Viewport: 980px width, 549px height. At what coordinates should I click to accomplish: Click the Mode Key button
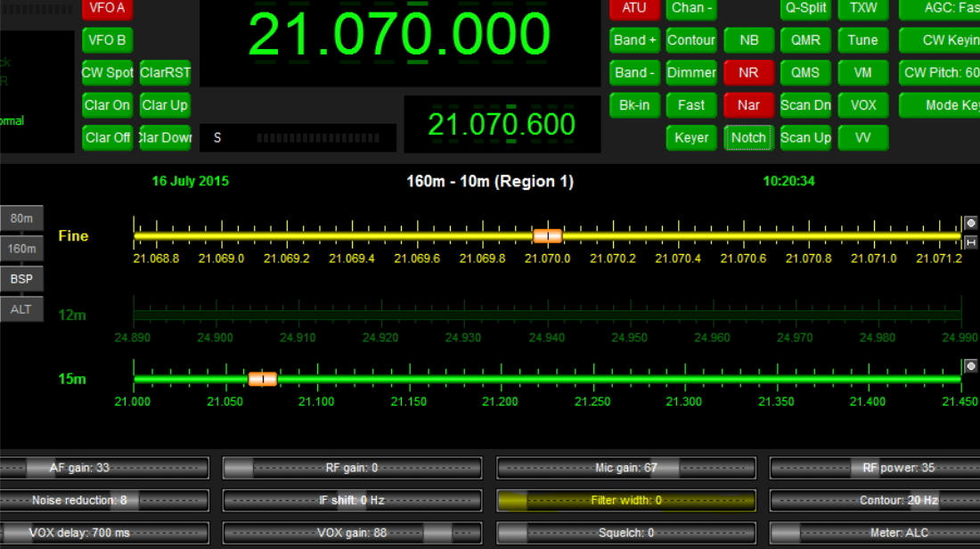(x=939, y=106)
